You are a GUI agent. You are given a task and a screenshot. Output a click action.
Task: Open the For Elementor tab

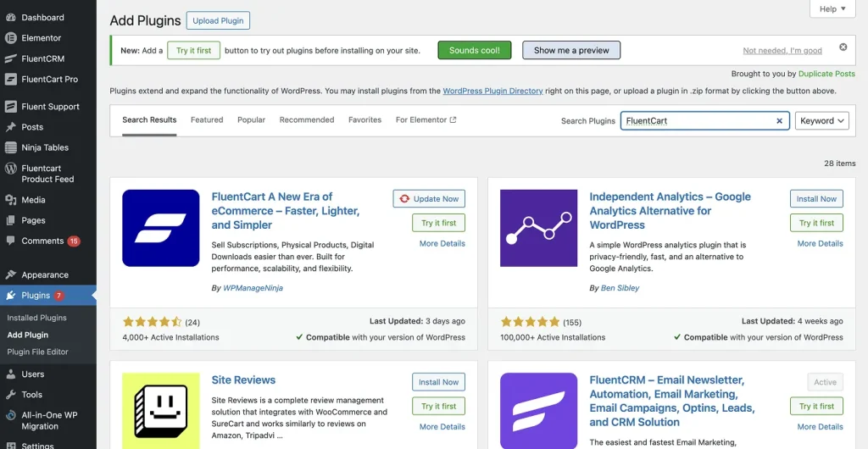tap(426, 120)
